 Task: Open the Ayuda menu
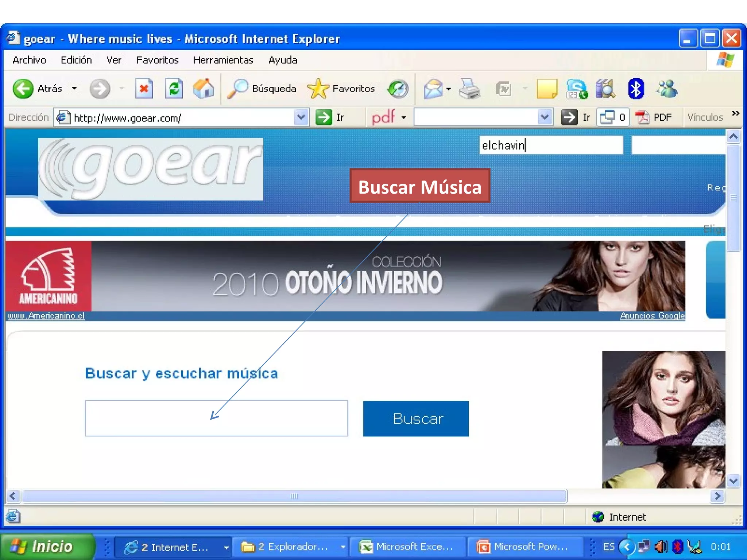(283, 60)
